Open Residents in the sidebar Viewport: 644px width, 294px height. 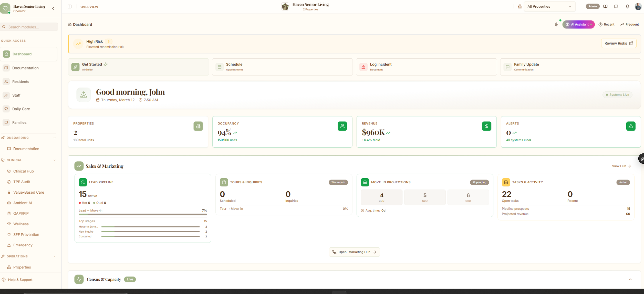click(x=29, y=82)
